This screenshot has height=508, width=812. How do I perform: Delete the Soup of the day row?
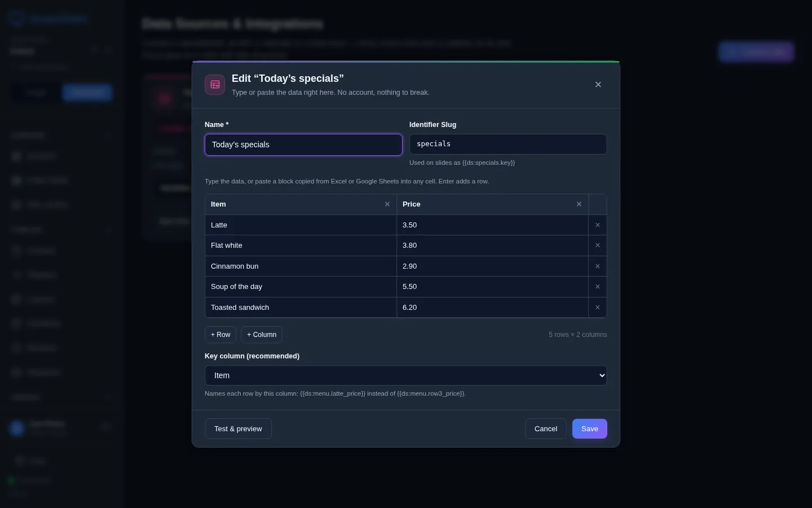pos(598,287)
